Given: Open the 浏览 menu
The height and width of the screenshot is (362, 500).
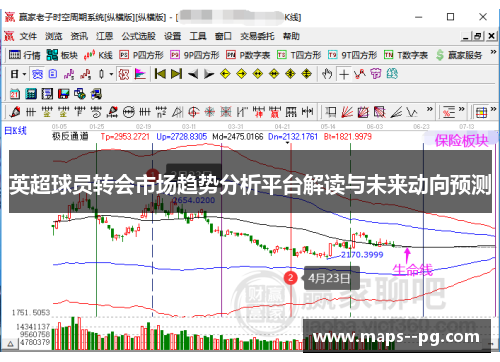Looking at the screenshot, I should click(54, 36).
